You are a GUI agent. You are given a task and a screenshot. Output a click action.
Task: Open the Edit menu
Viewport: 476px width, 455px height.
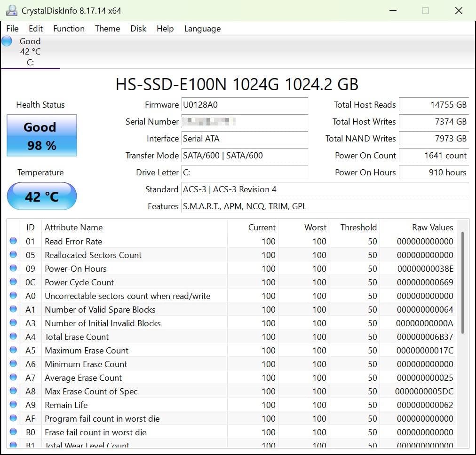pos(36,29)
